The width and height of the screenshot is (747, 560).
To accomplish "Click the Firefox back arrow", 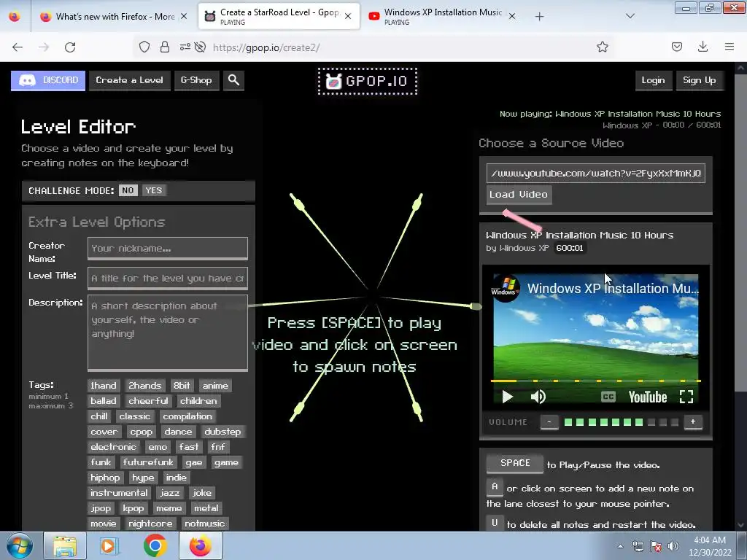I will pyautogui.click(x=18, y=47).
